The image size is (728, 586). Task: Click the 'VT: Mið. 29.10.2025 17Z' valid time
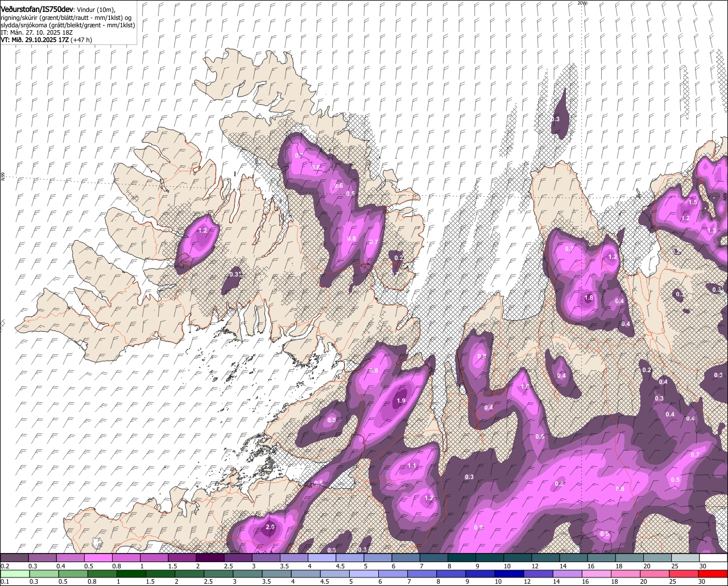35,40
